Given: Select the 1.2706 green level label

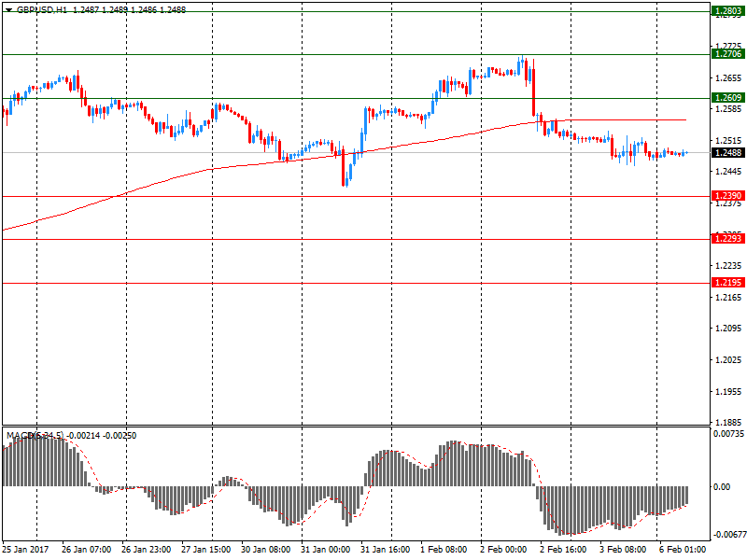Looking at the screenshot, I should [728, 54].
